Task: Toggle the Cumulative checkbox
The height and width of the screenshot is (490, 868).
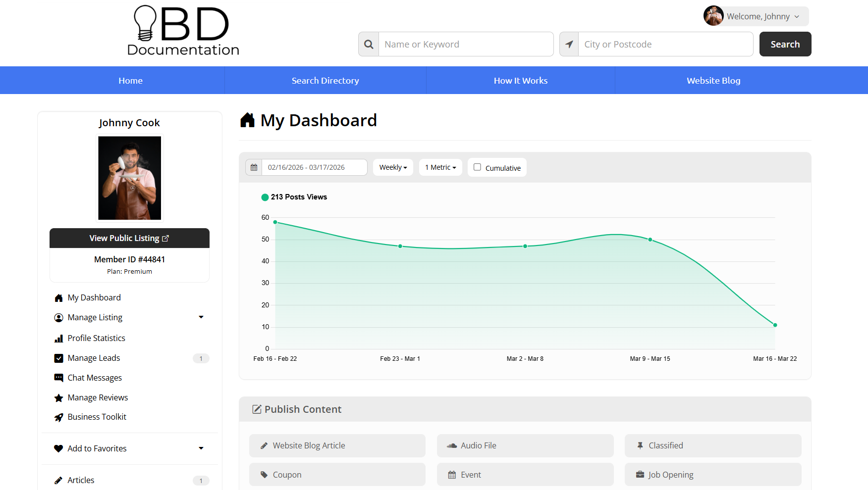Action: pos(477,167)
